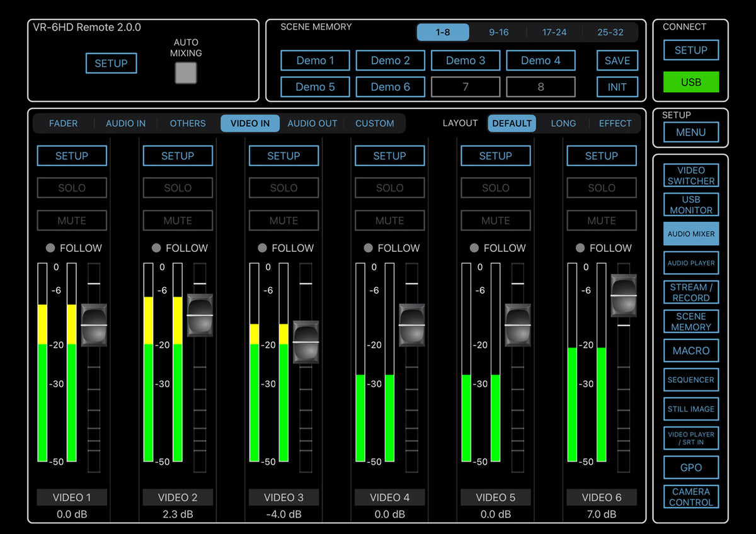
Task: Switch scene memory to banks 9-16
Action: pyautogui.click(x=498, y=32)
